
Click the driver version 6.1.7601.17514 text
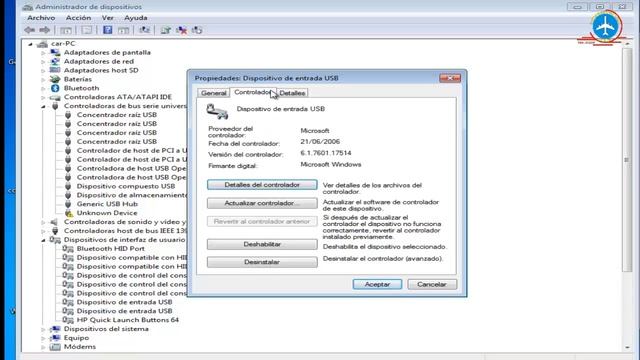pyautogui.click(x=326, y=153)
